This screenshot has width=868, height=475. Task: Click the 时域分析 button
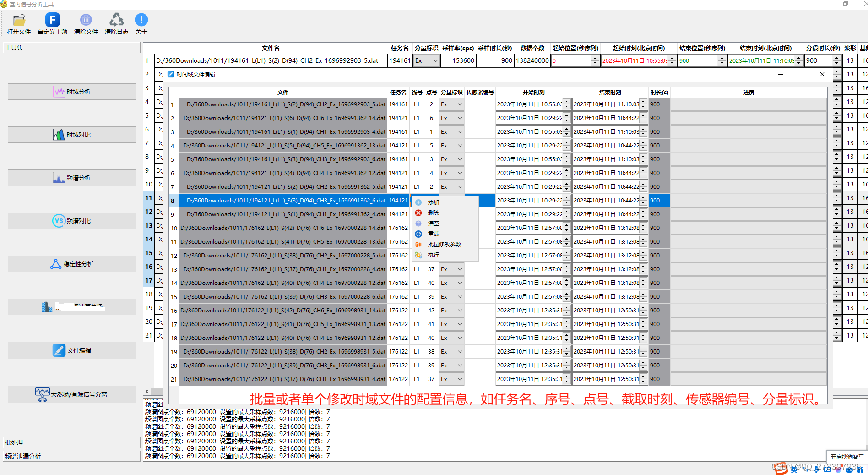(x=71, y=91)
